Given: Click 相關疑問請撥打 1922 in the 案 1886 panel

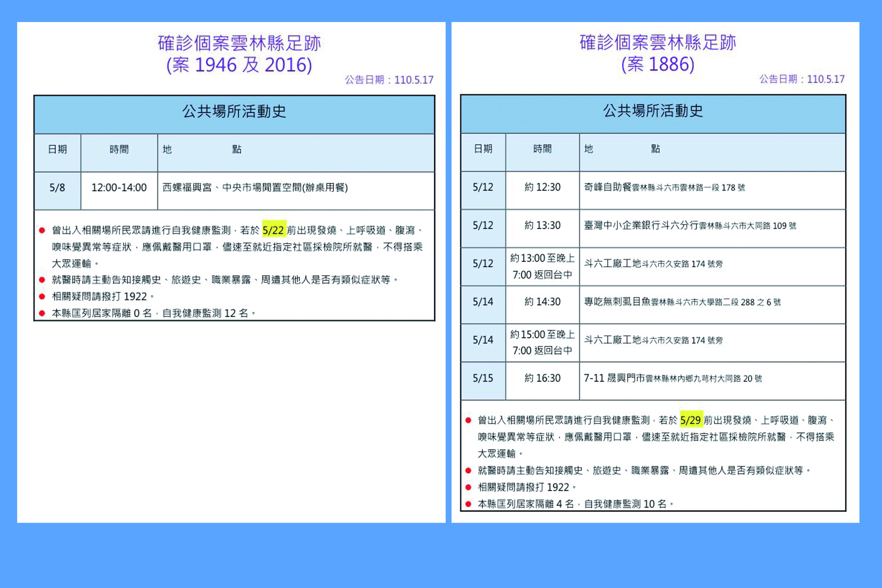Looking at the screenshot, I should 527,487.
